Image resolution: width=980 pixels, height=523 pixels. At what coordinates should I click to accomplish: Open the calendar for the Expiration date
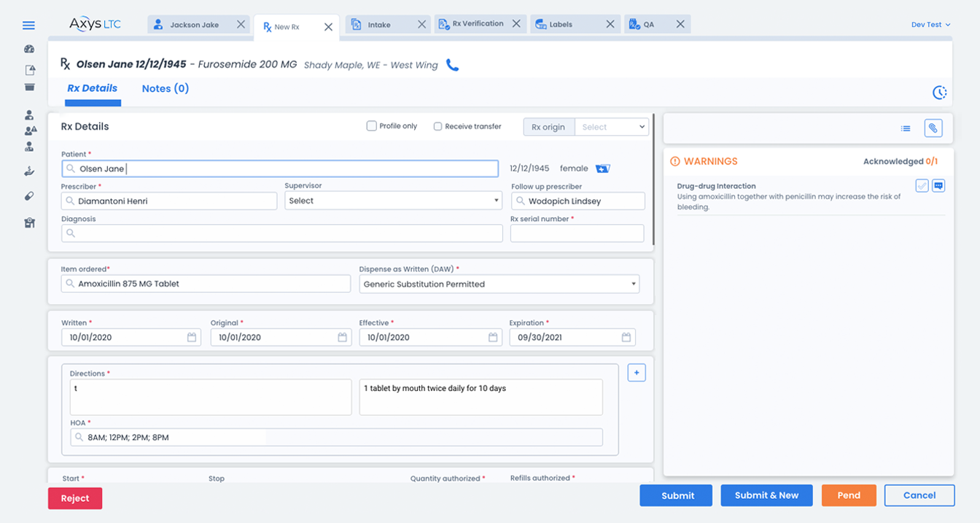point(626,337)
